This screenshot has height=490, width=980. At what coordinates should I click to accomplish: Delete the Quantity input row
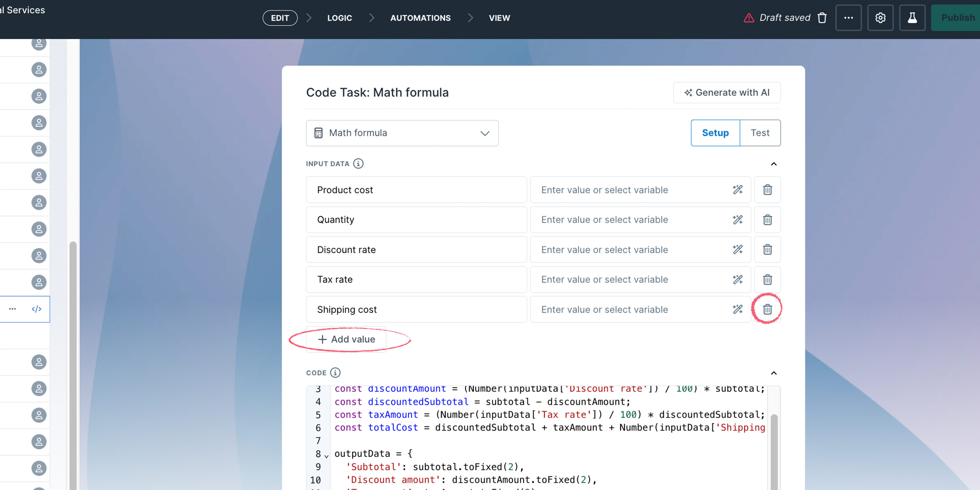click(x=767, y=220)
